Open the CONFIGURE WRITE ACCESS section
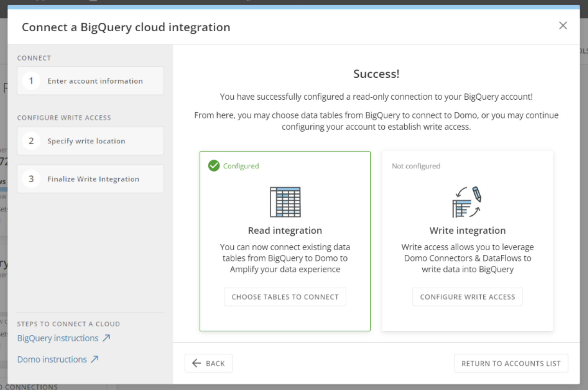Viewport: 588px width, 390px height. pos(64,118)
